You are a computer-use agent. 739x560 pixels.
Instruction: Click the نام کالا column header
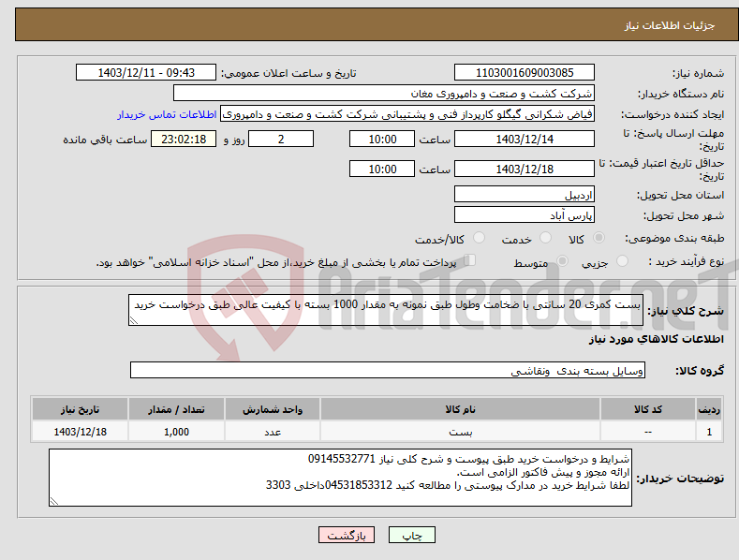click(460, 408)
